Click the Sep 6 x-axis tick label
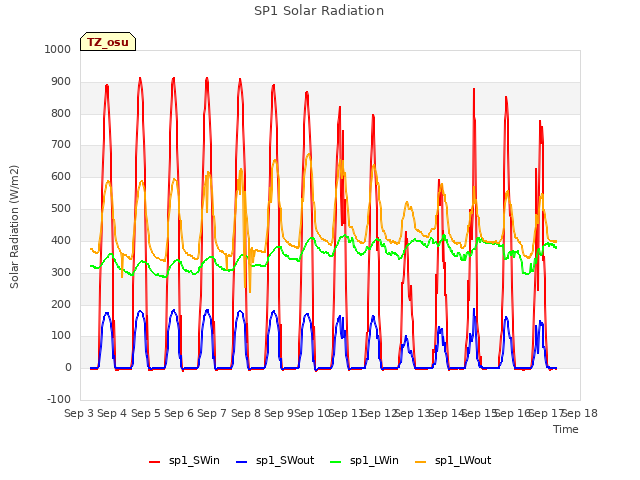The width and height of the screenshot is (640, 480). 179,413
